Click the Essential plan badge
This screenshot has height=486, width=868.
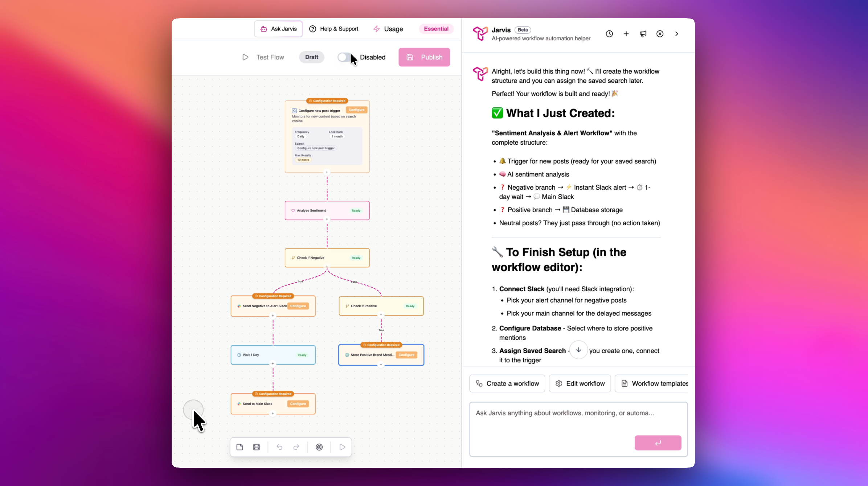click(436, 29)
